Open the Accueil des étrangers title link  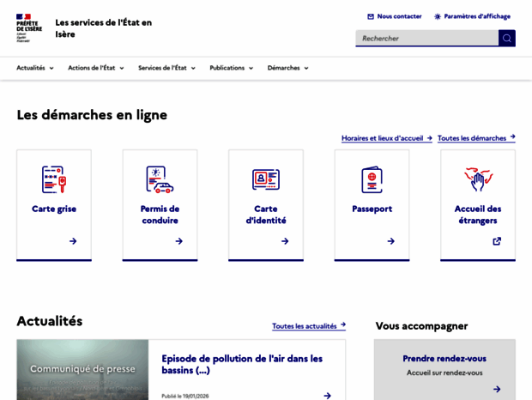(478, 215)
